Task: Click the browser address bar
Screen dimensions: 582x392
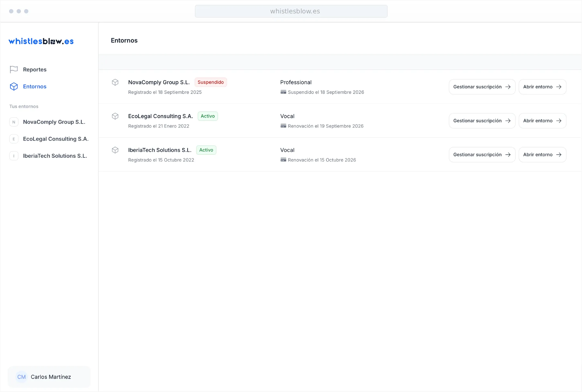Action: pyautogui.click(x=291, y=11)
